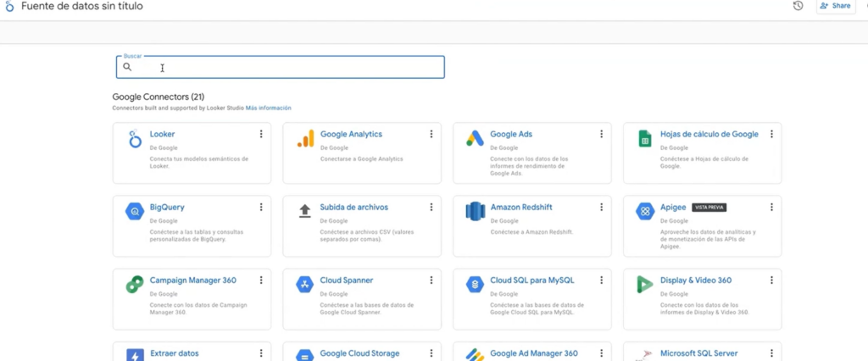Viewport: 868px width, 361px height.
Task: Select the Google Ads connector title
Action: (x=511, y=134)
